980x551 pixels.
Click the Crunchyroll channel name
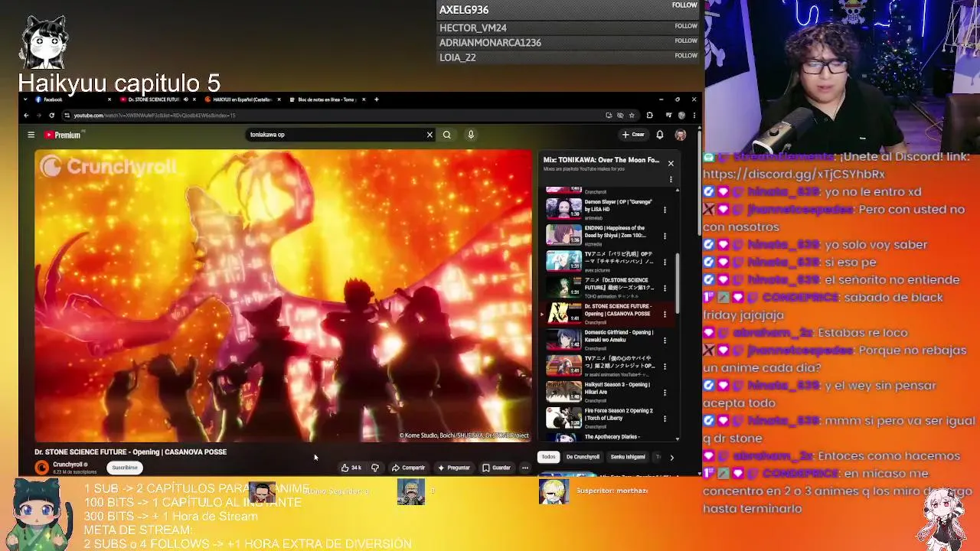pyautogui.click(x=68, y=464)
